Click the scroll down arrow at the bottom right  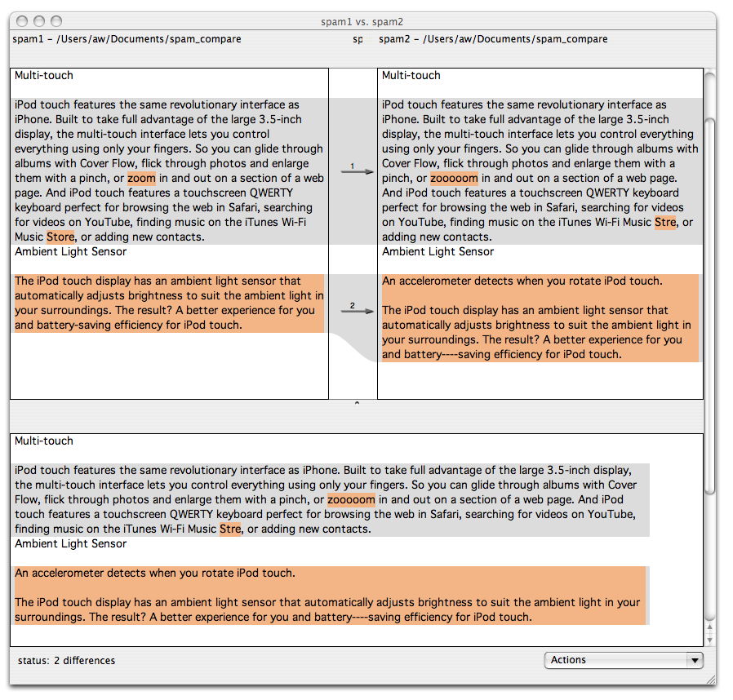(709, 640)
